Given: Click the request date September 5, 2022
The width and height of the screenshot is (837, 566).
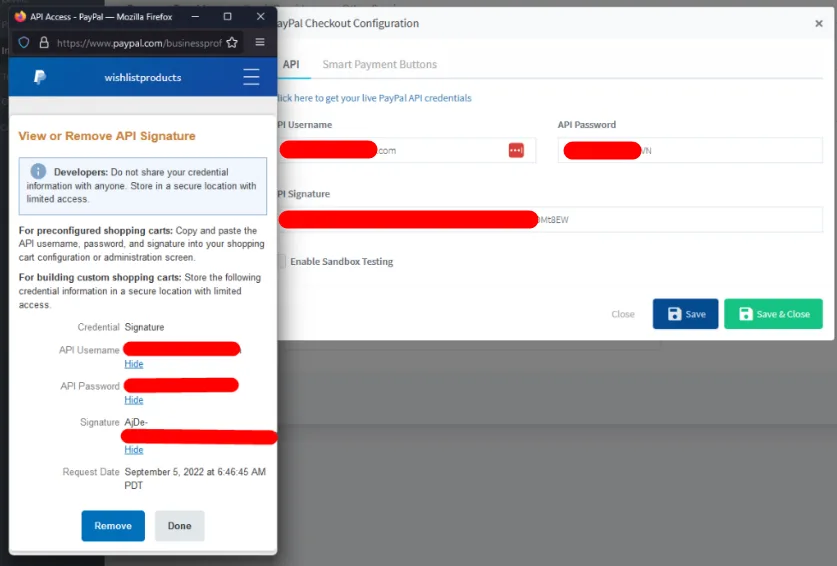Looking at the screenshot, I should click(195, 478).
